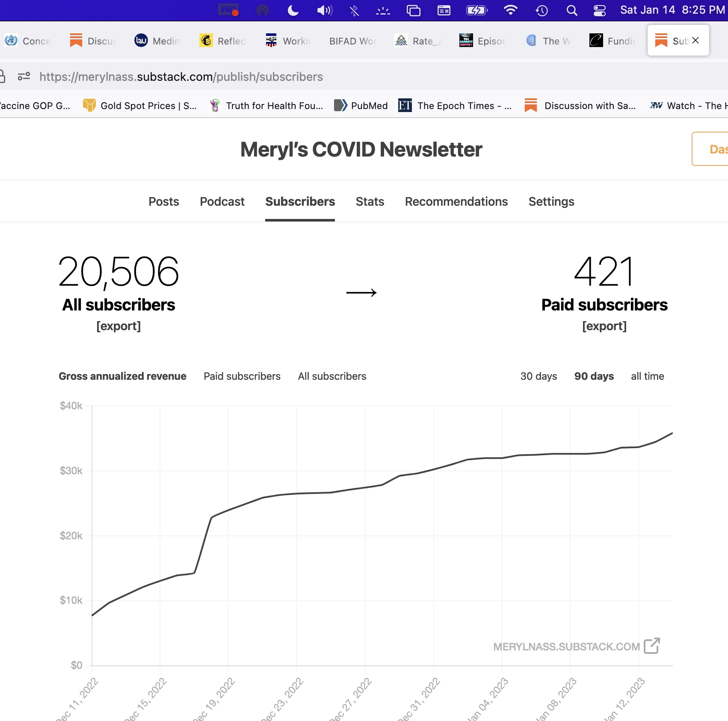Open the site permissions icon in address bar
The width and height of the screenshot is (728, 721).
(24, 77)
